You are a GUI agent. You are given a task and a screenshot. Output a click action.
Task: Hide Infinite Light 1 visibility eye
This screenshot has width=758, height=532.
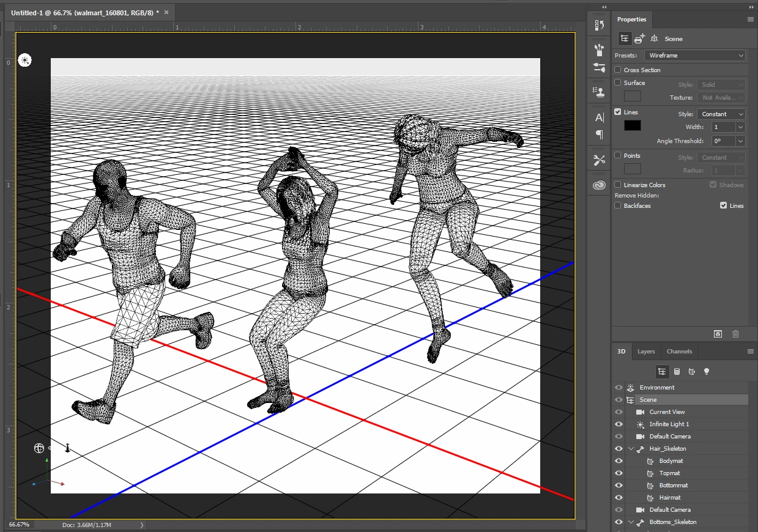pyautogui.click(x=619, y=424)
